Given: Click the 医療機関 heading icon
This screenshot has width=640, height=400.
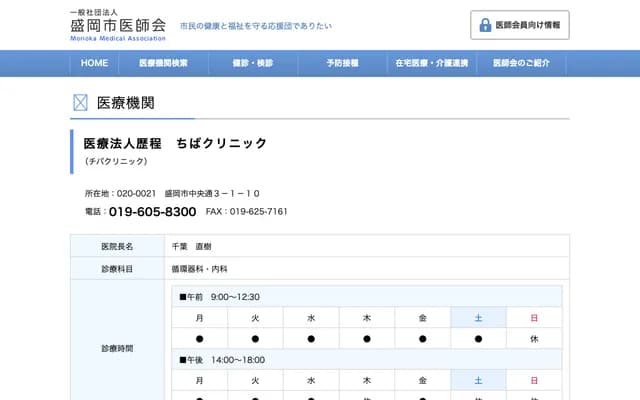Looking at the screenshot, I should (81, 103).
